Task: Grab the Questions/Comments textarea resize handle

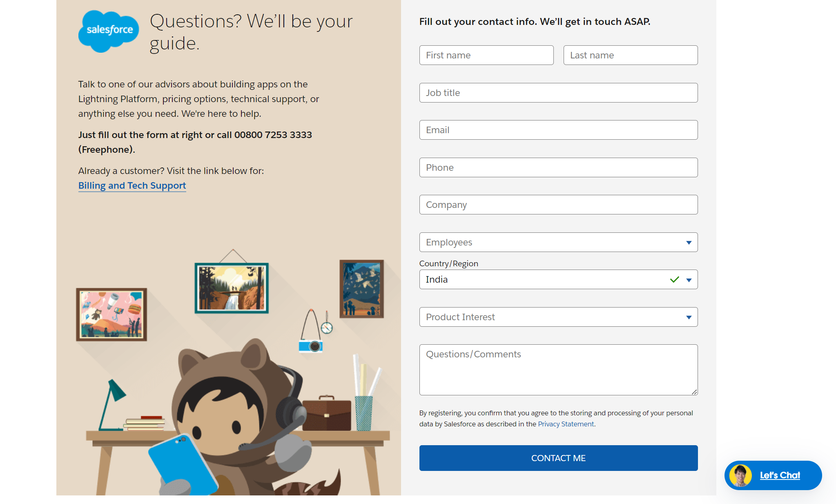Action: (694, 392)
